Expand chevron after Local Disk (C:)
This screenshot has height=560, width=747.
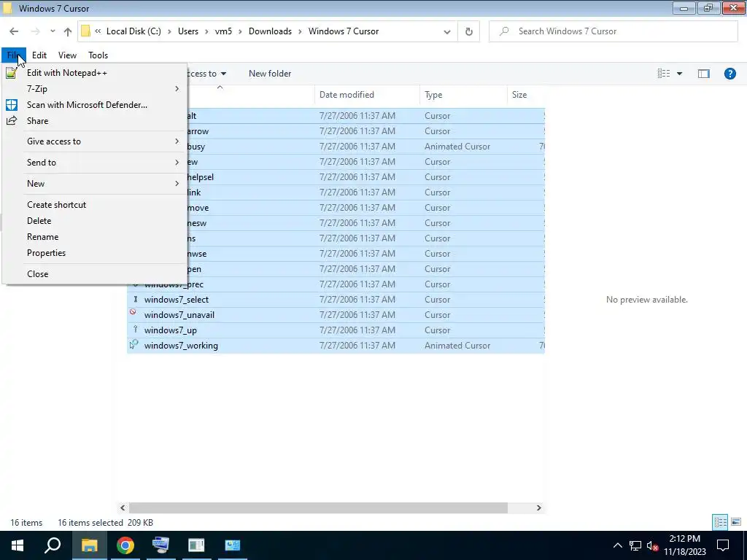point(169,31)
